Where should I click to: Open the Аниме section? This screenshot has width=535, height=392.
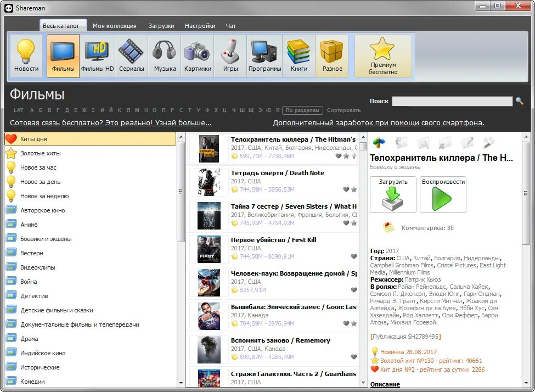tap(91, 225)
